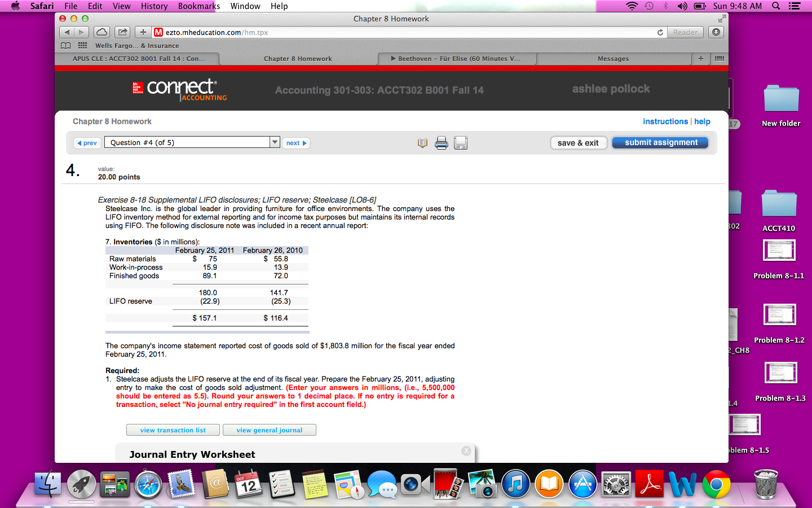This screenshot has width=812, height=508.
Task: Launch Safari compass icon in the Dock
Action: coord(148,484)
